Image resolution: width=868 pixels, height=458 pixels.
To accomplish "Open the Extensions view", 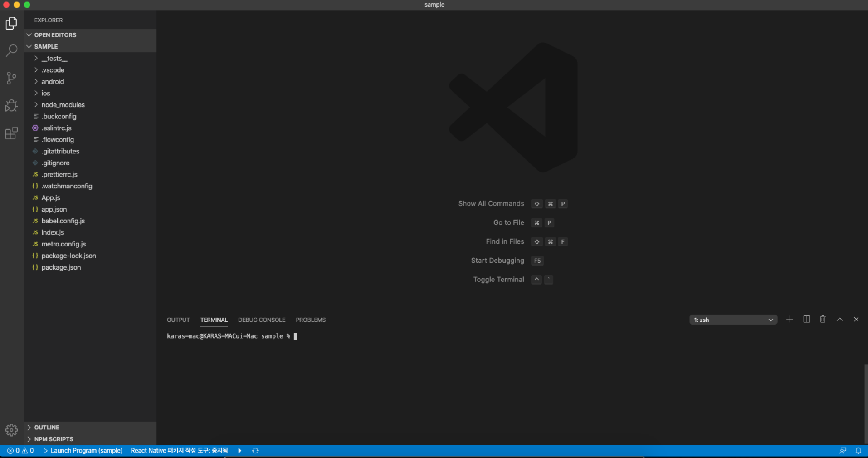I will click(x=11, y=133).
